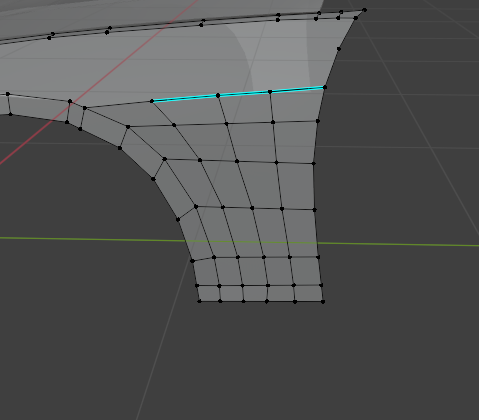Select the vertex at the cyan edge's right end
Screen dimensions: 479x420
coord(325,87)
